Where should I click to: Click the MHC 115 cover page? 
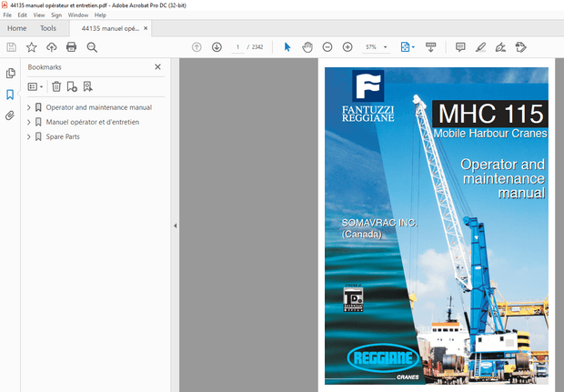click(437, 226)
